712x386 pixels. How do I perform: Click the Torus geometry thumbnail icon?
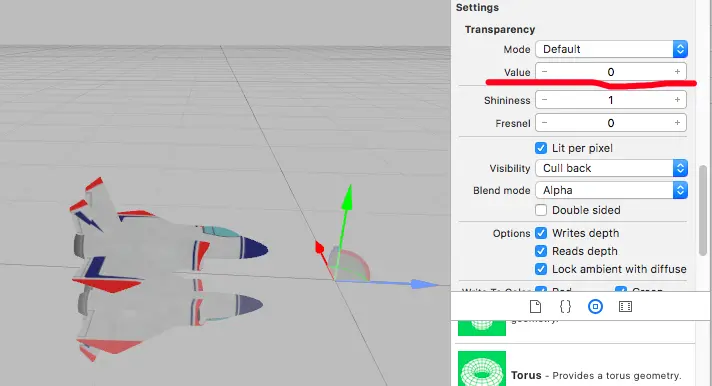pyautogui.click(x=482, y=368)
